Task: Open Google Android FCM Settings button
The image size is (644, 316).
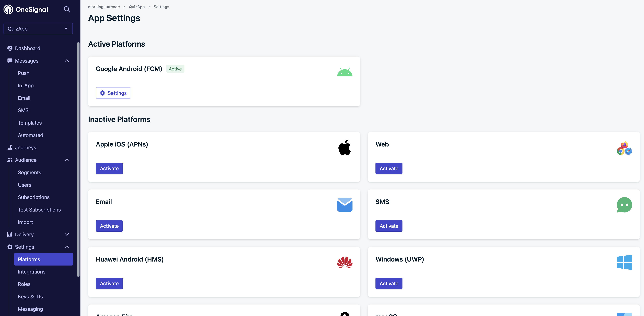Action: pyautogui.click(x=113, y=93)
